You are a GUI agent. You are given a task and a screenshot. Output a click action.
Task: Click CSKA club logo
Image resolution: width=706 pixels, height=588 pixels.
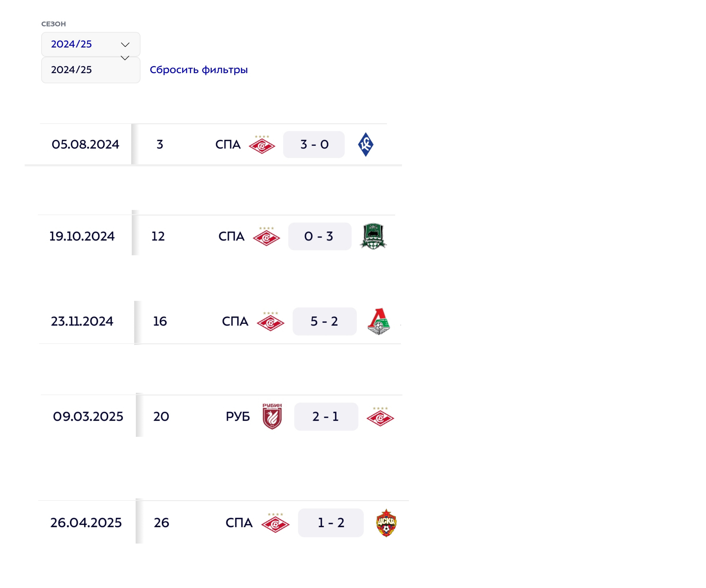point(386,523)
